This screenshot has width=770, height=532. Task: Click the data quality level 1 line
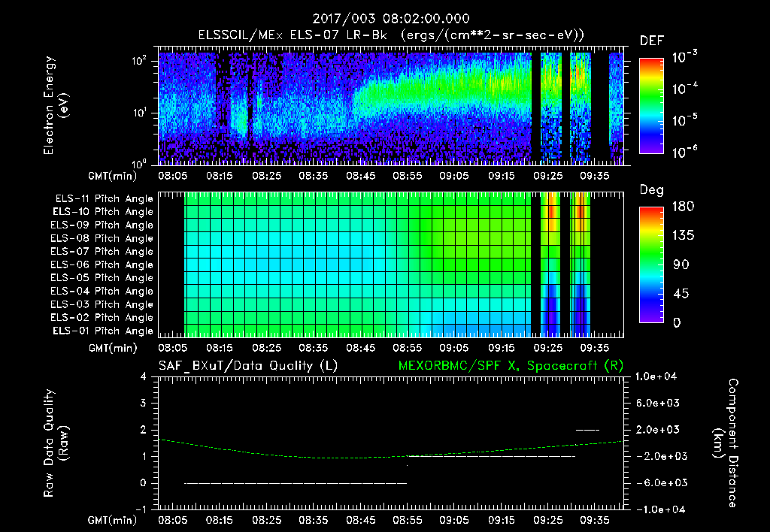pos(492,457)
